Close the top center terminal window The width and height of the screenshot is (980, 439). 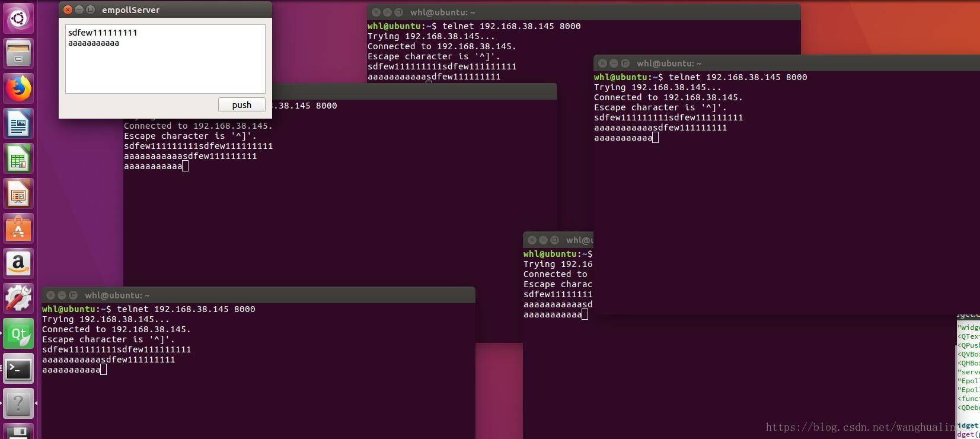376,12
